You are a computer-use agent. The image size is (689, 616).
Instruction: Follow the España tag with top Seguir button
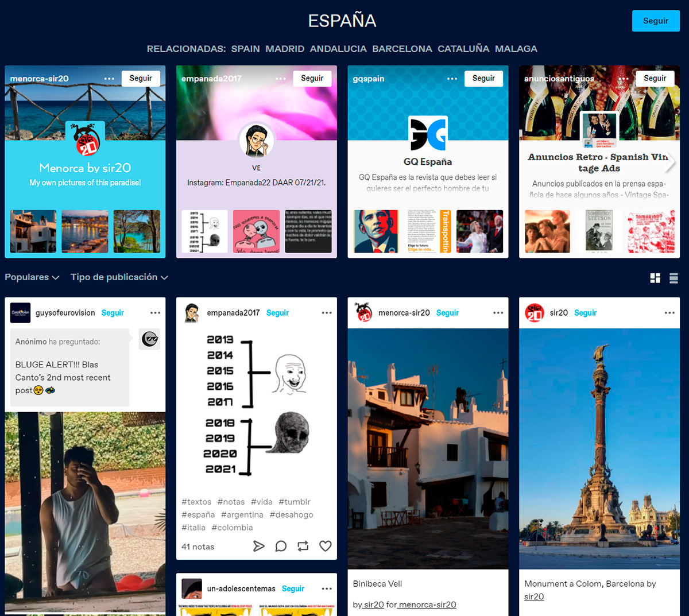click(x=655, y=21)
